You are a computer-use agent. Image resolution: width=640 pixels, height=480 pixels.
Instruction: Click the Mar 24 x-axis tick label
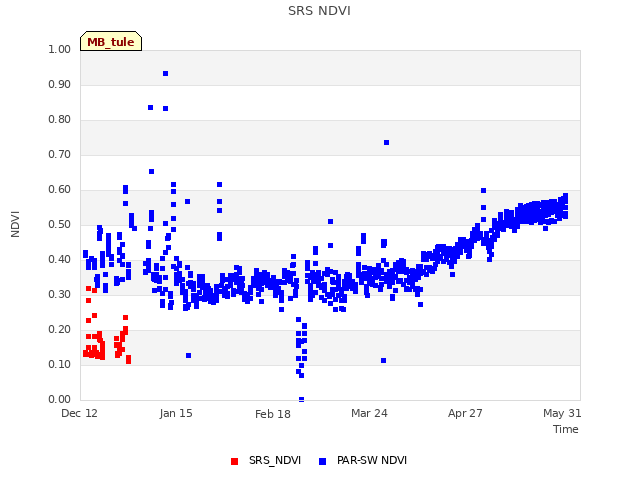369,413
